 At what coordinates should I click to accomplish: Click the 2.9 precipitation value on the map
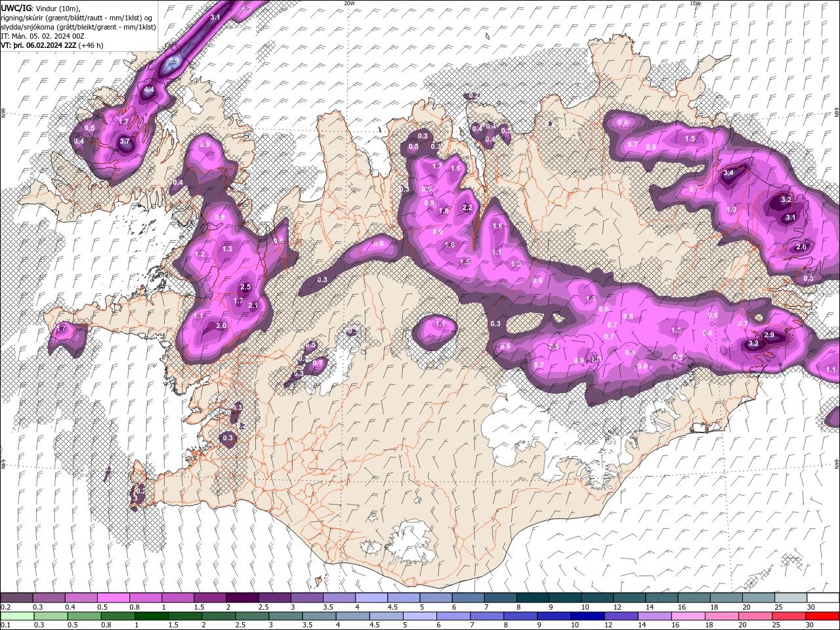click(770, 335)
